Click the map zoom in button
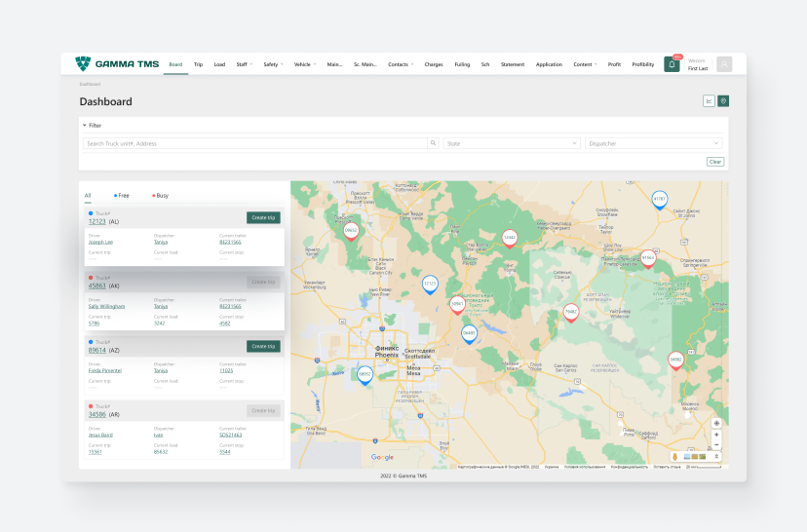The height and width of the screenshot is (532, 807). [x=716, y=435]
